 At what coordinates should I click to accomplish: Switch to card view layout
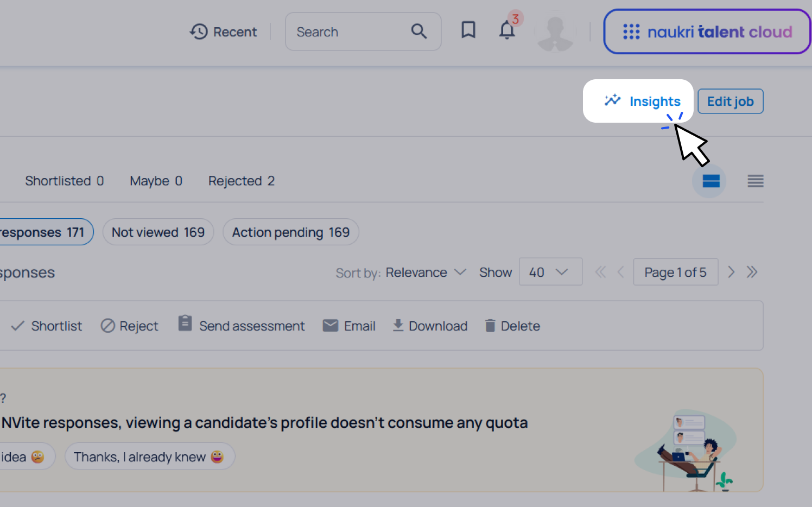(710, 181)
